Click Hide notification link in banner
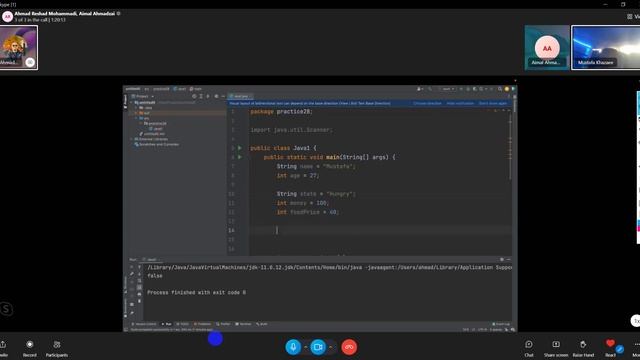 460,103
